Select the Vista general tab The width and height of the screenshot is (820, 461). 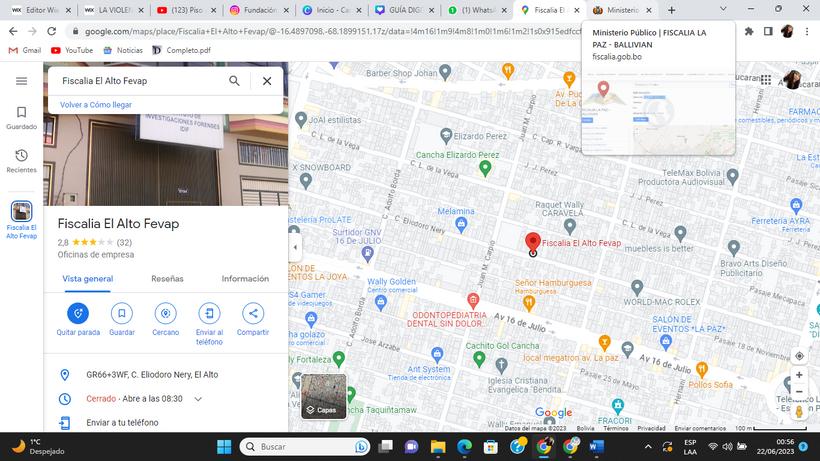[87, 279]
